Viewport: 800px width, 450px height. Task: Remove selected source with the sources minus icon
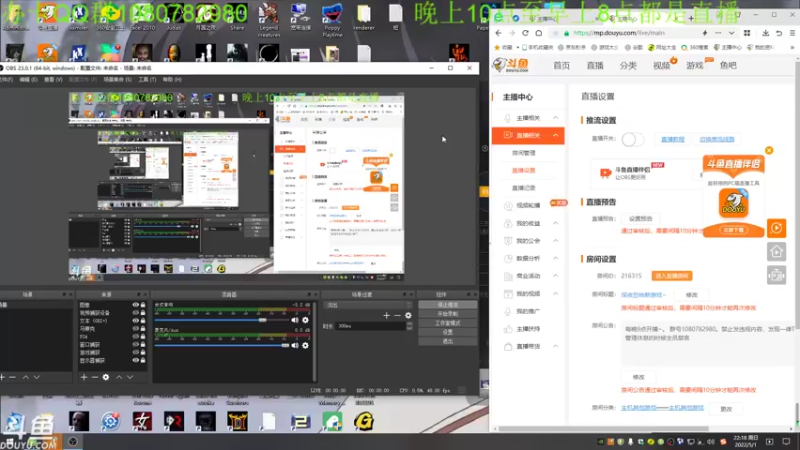(x=94, y=377)
